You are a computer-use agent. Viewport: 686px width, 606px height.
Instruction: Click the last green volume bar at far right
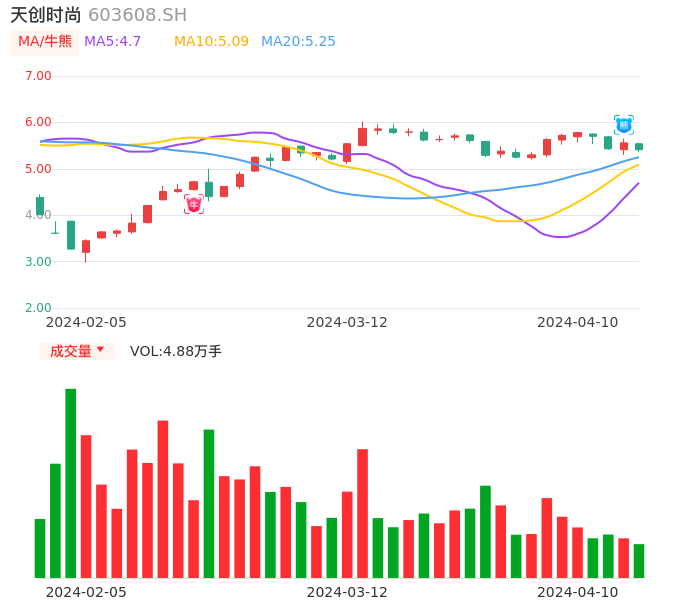pos(639,561)
